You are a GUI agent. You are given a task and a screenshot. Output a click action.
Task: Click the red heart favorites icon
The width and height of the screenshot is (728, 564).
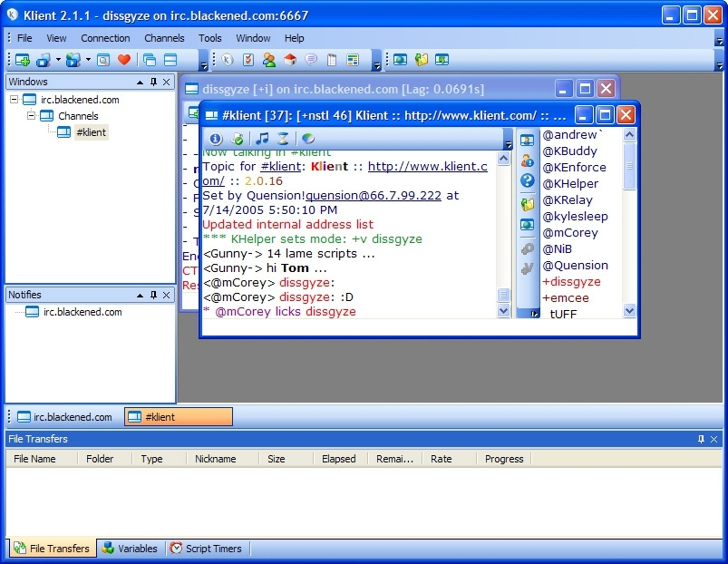click(124, 60)
